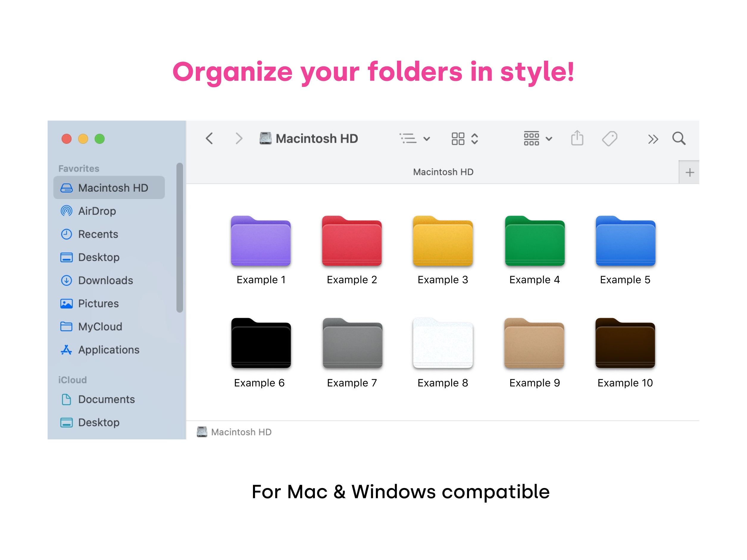This screenshot has height=560, width=747.
Task: Select Recents in the sidebar
Action: click(98, 234)
